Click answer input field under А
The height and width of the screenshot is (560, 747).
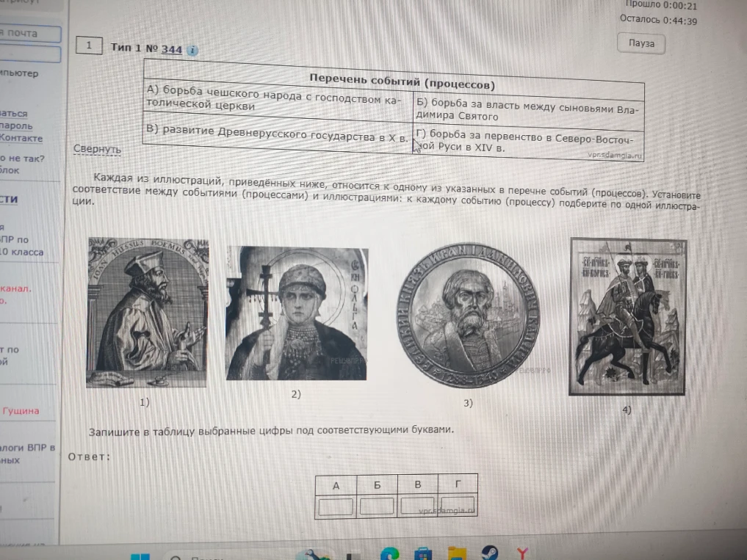click(336, 506)
